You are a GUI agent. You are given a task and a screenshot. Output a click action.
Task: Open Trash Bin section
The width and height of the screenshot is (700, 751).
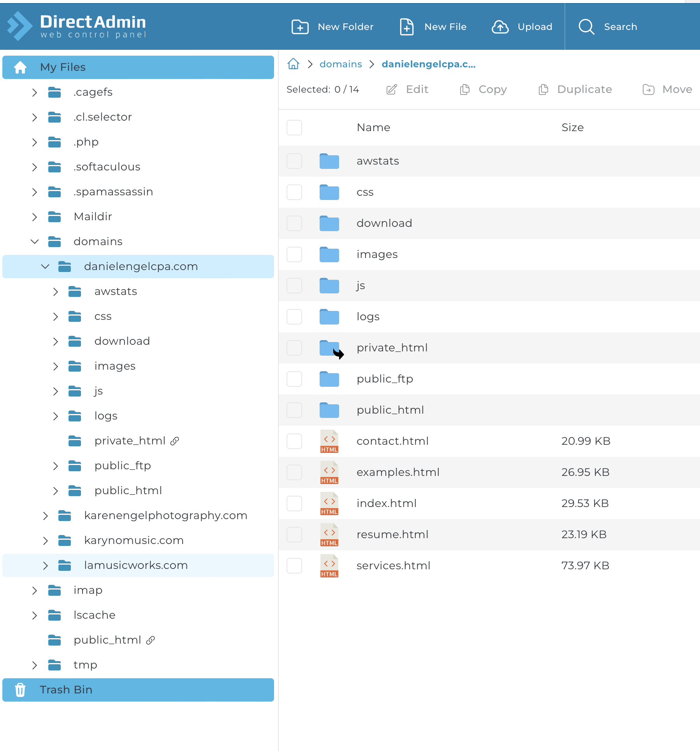pos(138,690)
